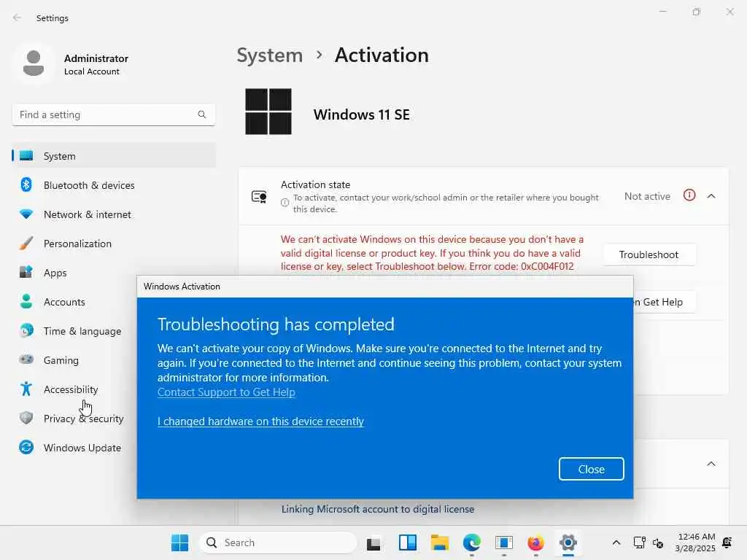The image size is (747, 560).
Task: Collapse the lower section chevron above Linking Microsoft account
Action: 711,464
